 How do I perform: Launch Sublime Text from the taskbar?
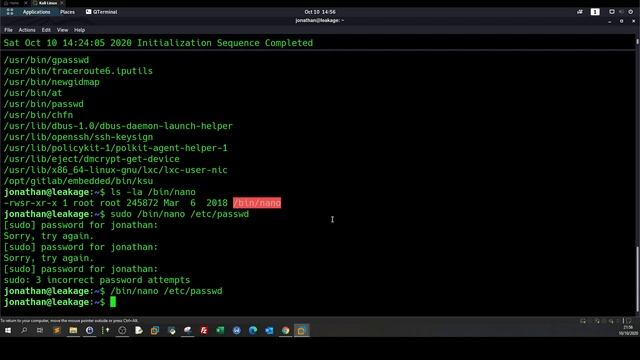click(x=57, y=331)
